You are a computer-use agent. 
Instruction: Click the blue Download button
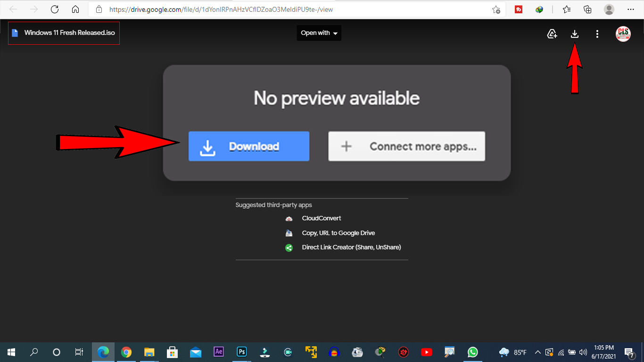pos(249,146)
